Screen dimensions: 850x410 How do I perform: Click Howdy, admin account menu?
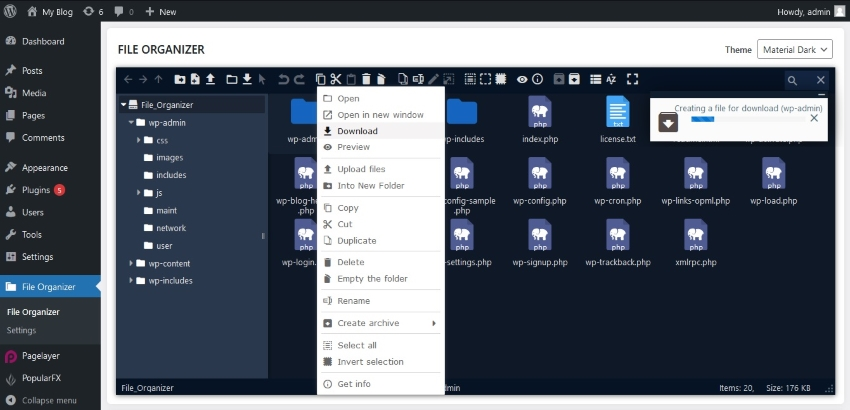click(x=811, y=11)
